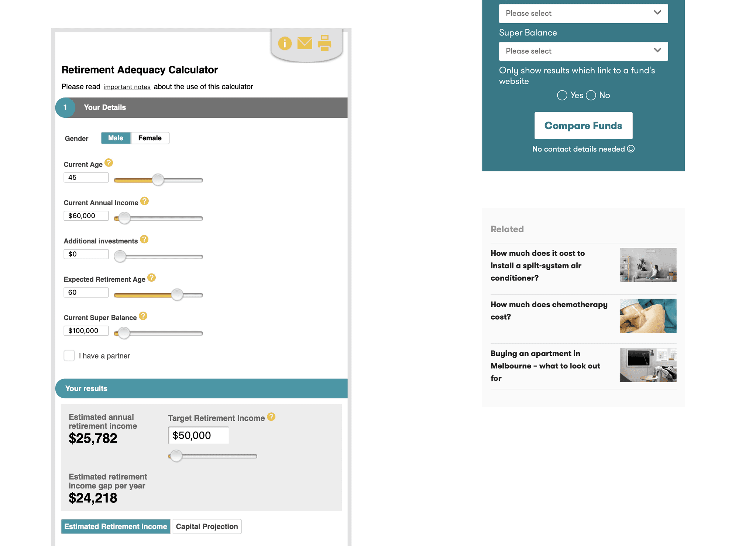Click the Expected Retirement Age slider handle
This screenshot has width=756, height=546.
[x=177, y=294]
